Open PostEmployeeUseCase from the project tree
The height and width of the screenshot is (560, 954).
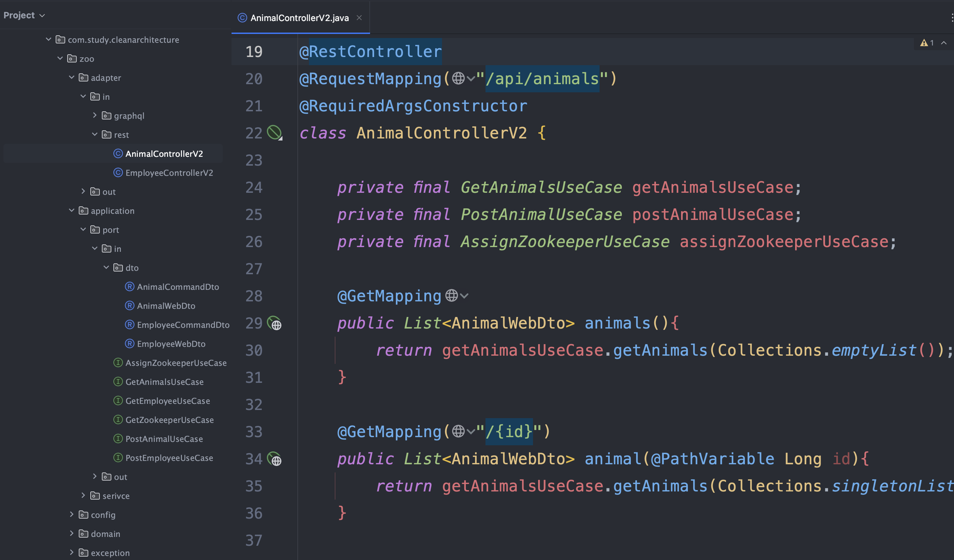pyautogui.click(x=169, y=458)
